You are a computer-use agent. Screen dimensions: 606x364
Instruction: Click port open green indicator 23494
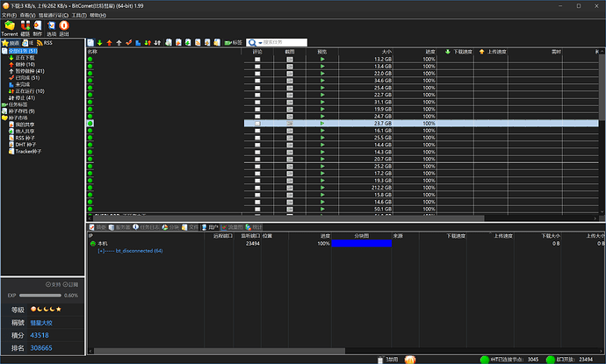(551, 360)
